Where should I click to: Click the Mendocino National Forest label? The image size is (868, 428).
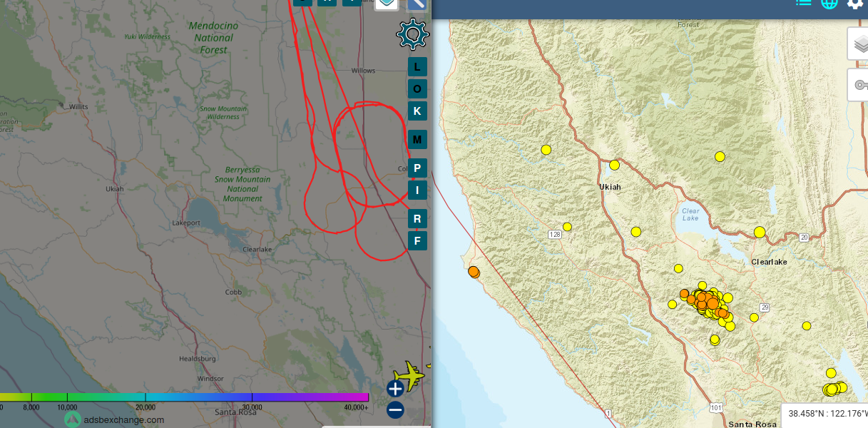[x=213, y=38]
